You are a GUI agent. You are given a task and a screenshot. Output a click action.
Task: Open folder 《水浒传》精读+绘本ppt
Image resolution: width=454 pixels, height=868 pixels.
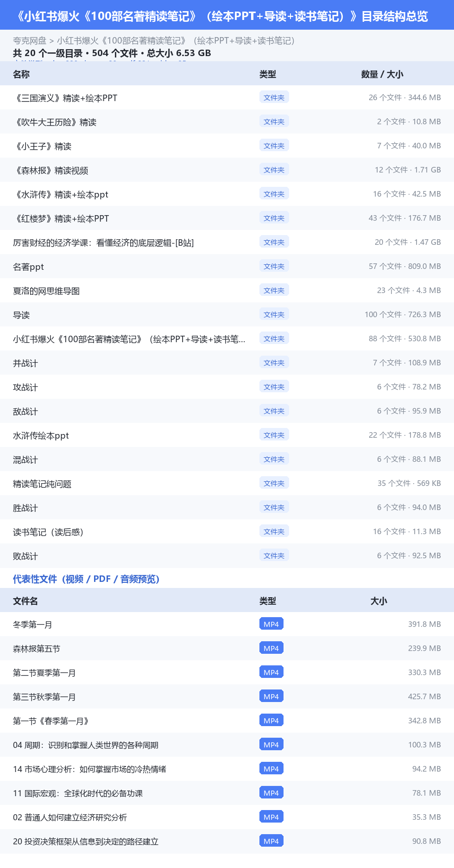click(x=61, y=194)
